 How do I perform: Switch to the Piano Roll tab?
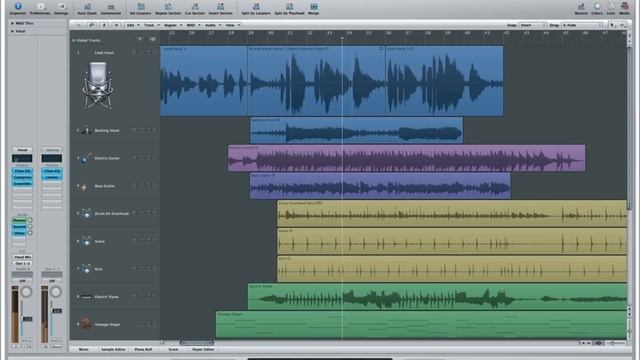pos(143,349)
